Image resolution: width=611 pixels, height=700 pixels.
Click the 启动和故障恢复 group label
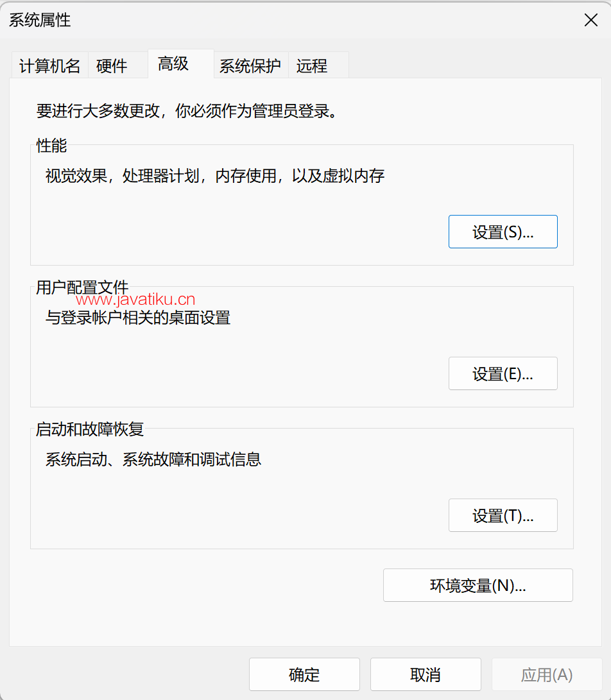(x=90, y=429)
